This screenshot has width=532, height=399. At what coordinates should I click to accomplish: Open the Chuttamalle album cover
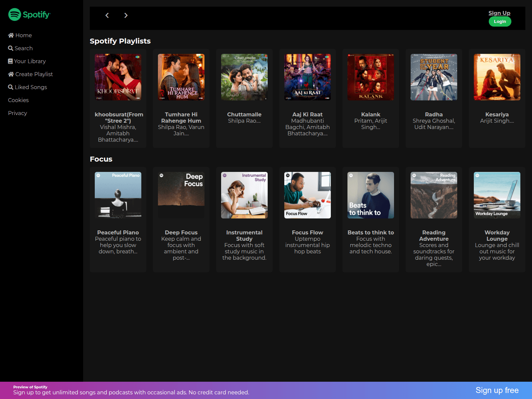244,77
